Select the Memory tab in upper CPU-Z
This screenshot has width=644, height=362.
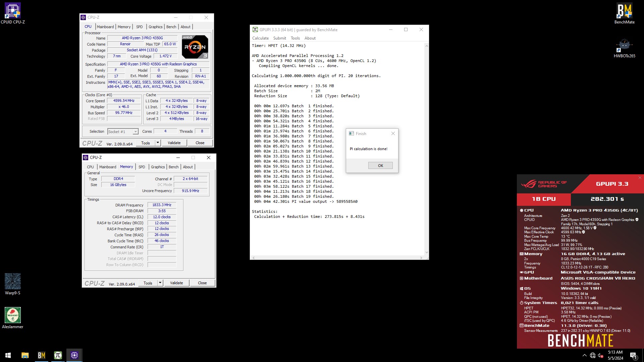coord(124,27)
